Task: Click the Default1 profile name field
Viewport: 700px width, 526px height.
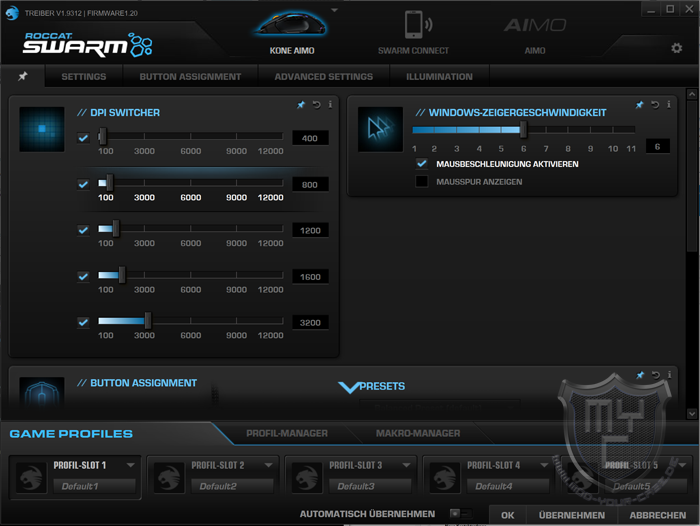Action: coord(94,486)
